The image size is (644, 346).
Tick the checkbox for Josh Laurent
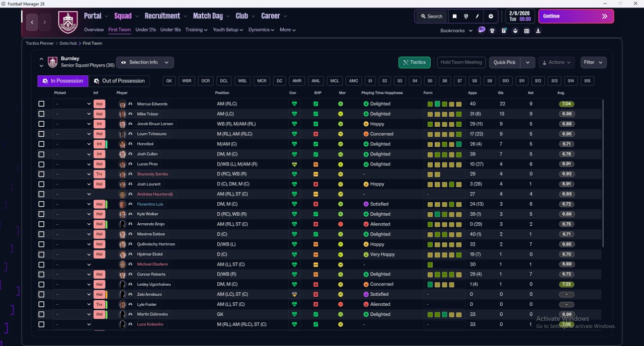point(41,184)
